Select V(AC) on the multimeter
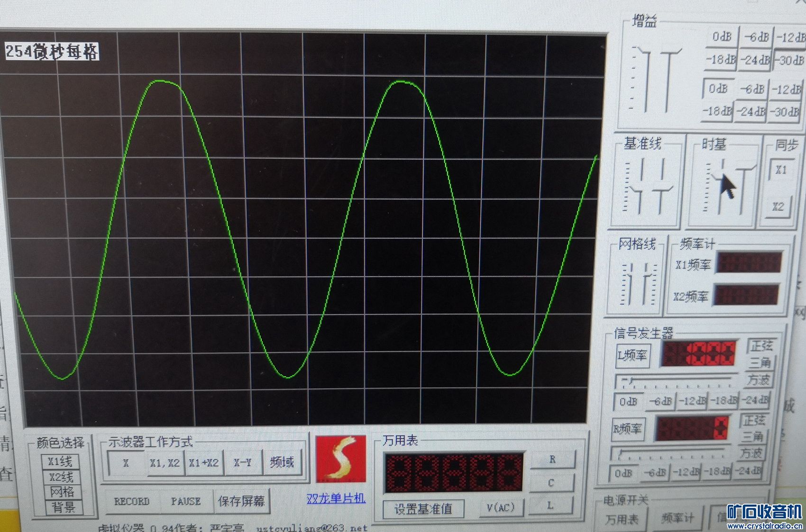The image size is (806, 532). (501, 508)
